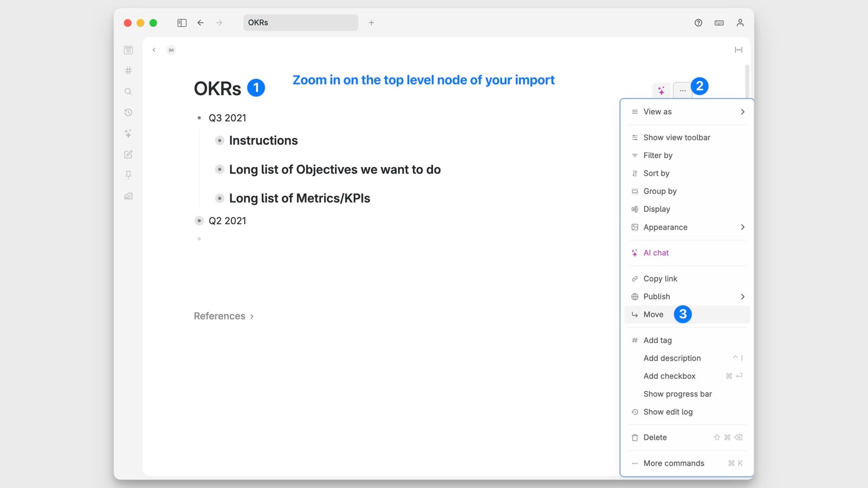Choose Add checkbox in the menu
Screen dimensions: 868x488
(x=687, y=376)
